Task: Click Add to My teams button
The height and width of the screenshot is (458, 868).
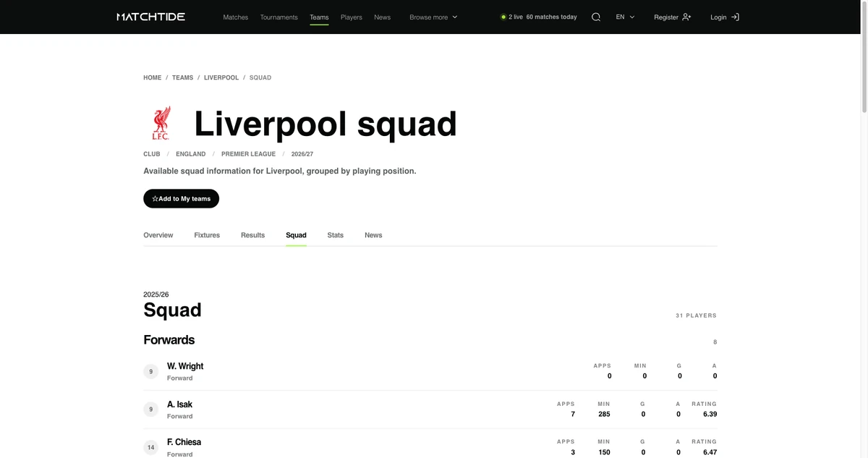Action: (181, 198)
